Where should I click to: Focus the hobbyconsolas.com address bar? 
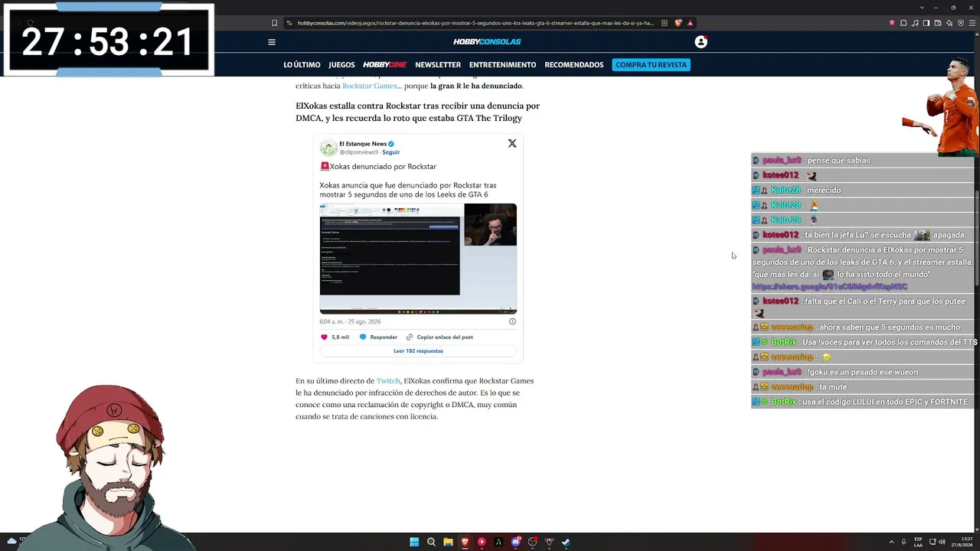475,23
